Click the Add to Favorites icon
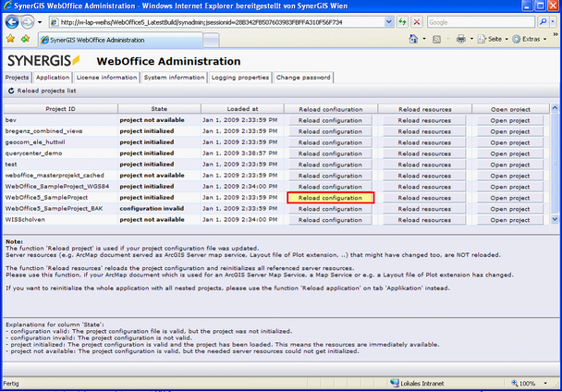This screenshot has width=562, height=392. point(25,39)
